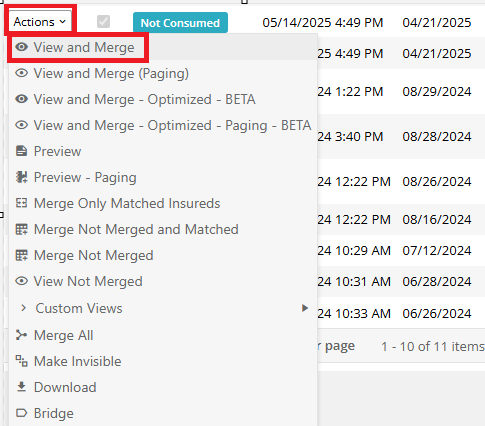Click the eye icon beside View and Merge
Viewport: 485px width, 426px height.
22,47
